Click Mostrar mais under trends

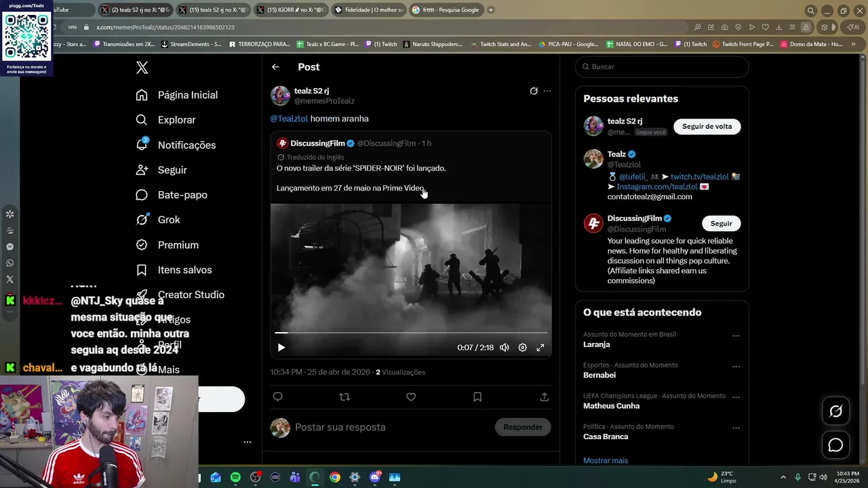point(606,461)
